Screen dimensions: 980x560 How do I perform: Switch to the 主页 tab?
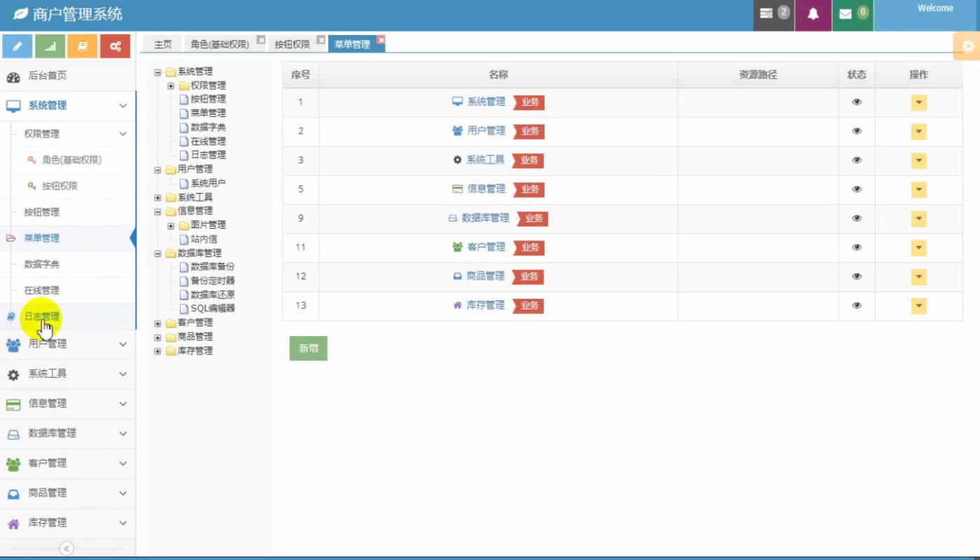coord(162,44)
